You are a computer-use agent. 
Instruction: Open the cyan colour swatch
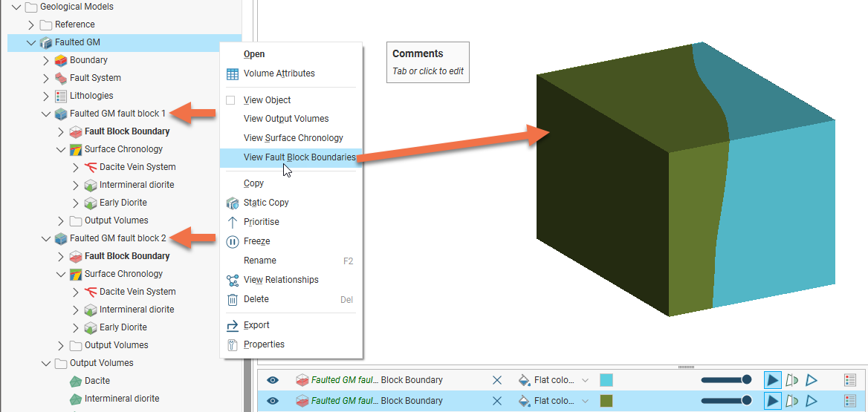(606, 380)
